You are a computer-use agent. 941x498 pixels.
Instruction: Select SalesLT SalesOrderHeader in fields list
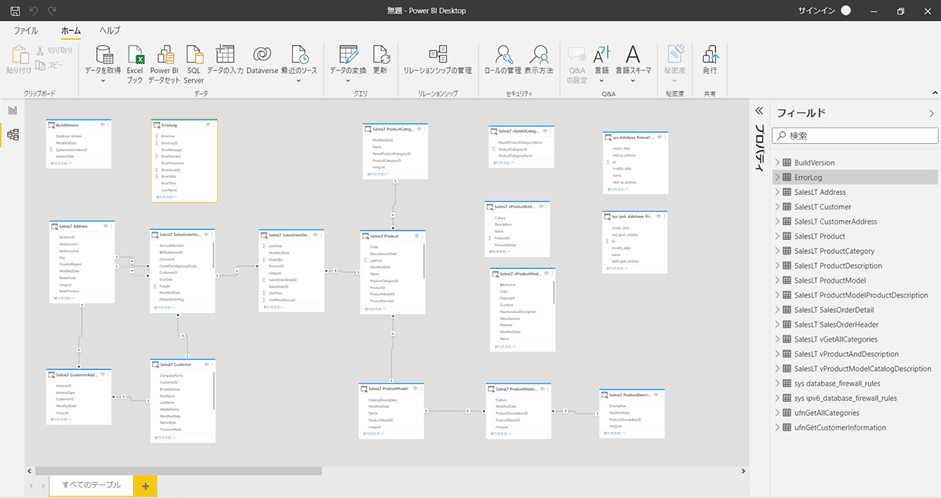click(855, 325)
